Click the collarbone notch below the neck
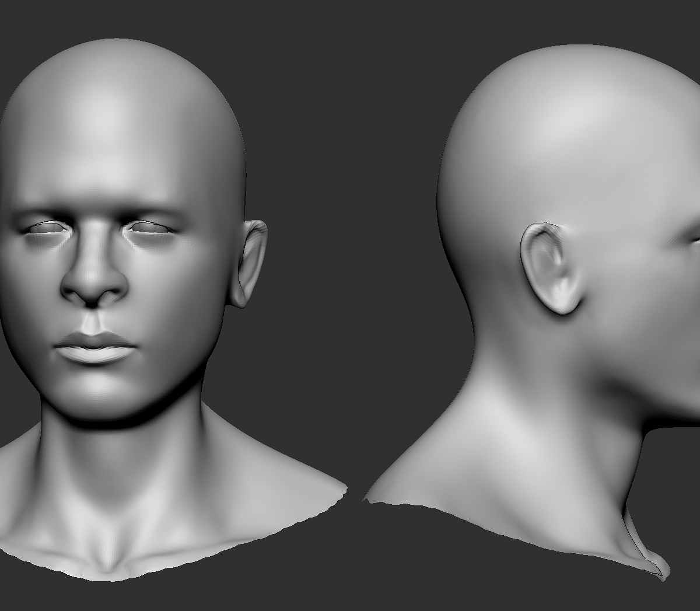Screen dimensions: 700x611 (106, 561)
